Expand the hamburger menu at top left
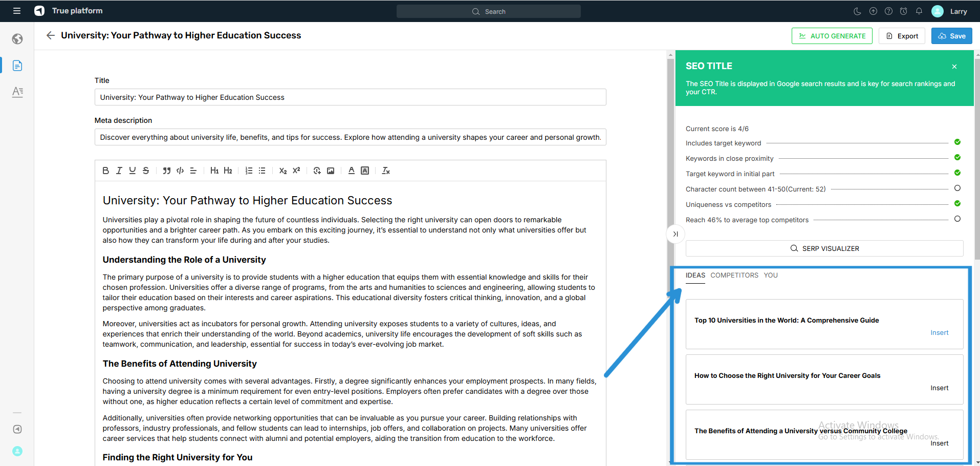Viewport: 980px width, 466px height. (17, 11)
